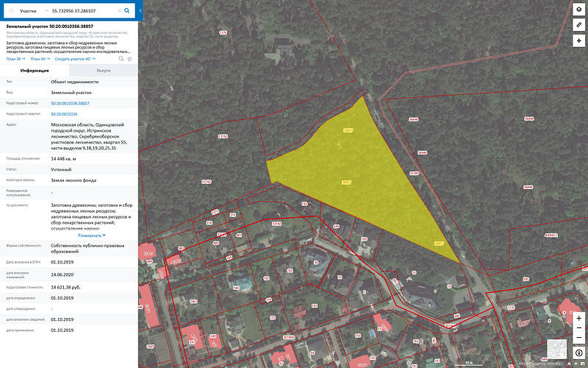The height and width of the screenshot is (368, 588).
Task: Open the map layers tool
Action: pyautogui.click(x=578, y=10)
